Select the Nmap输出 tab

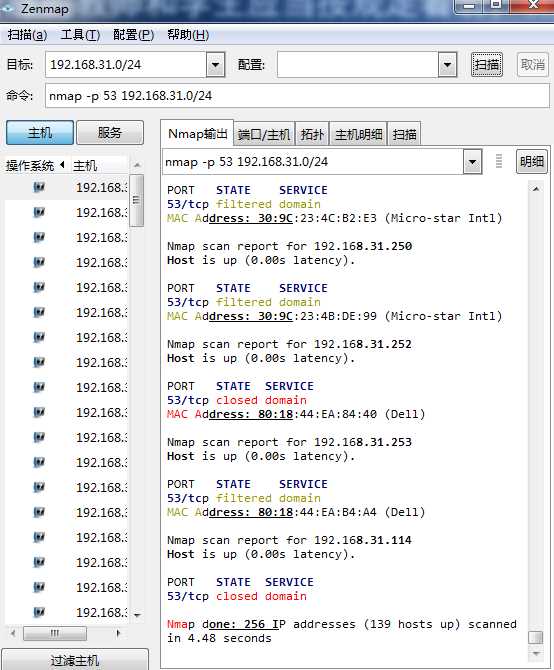[197, 134]
